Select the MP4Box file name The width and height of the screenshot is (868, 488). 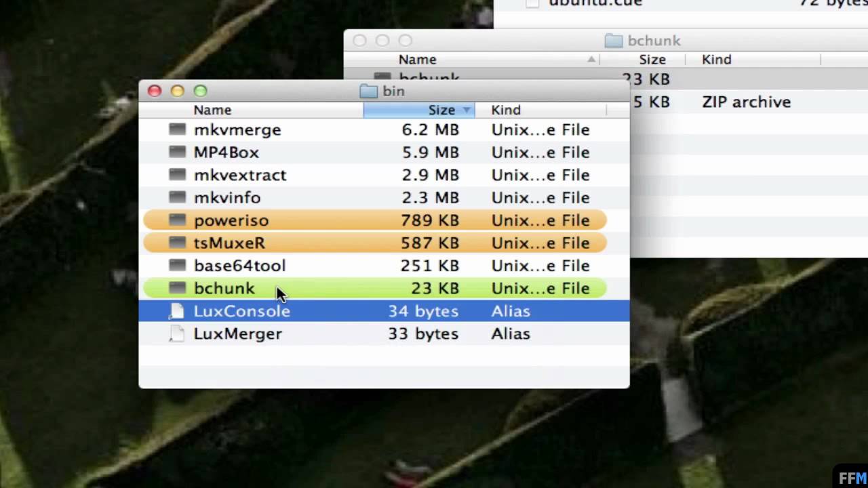[226, 152]
